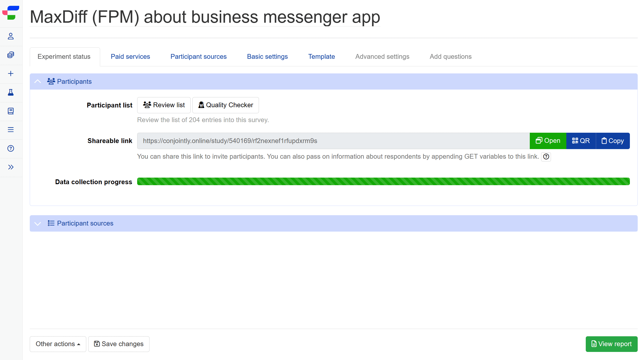Open the Template tab
This screenshot has height=360, width=644.
click(x=321, y=57)
